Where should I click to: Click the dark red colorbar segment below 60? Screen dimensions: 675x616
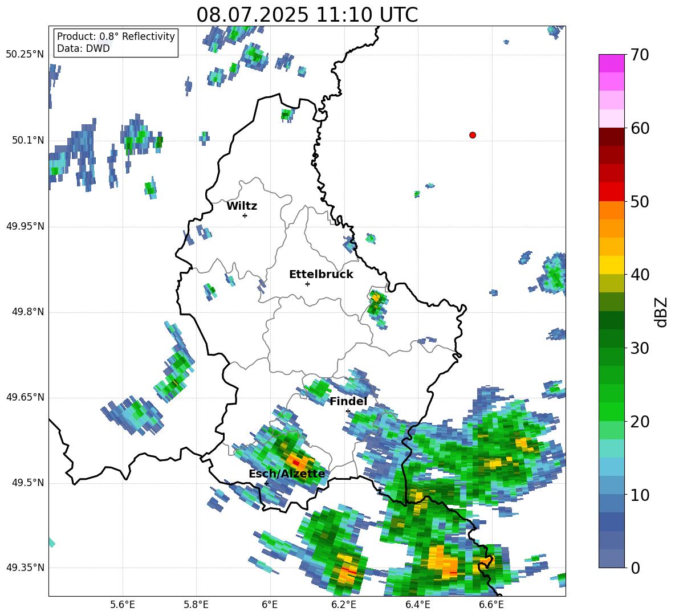click(611, 137)
